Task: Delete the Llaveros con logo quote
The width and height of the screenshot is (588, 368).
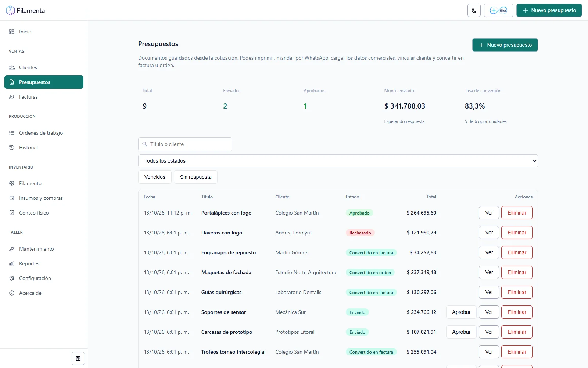Action: coord(517,233)
